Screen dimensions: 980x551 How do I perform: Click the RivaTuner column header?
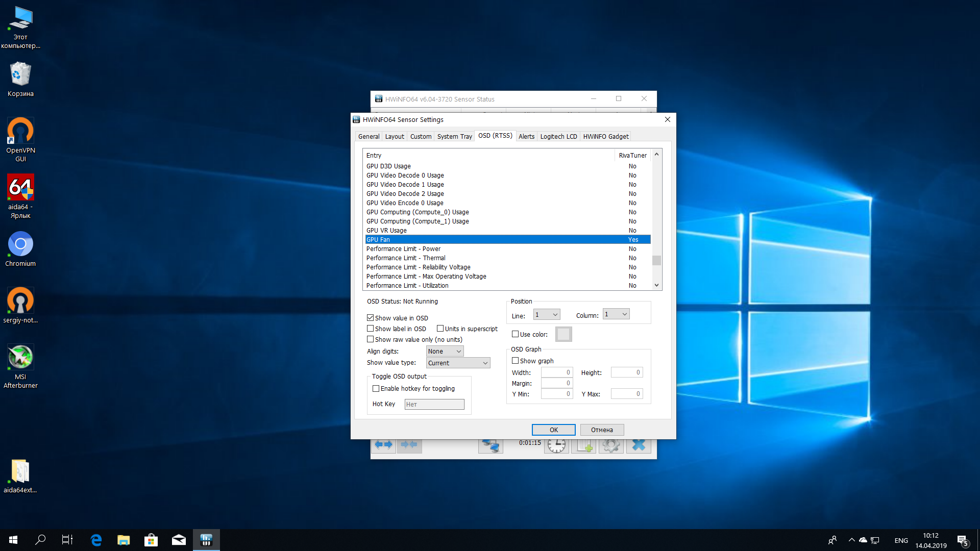click(632, 156)
